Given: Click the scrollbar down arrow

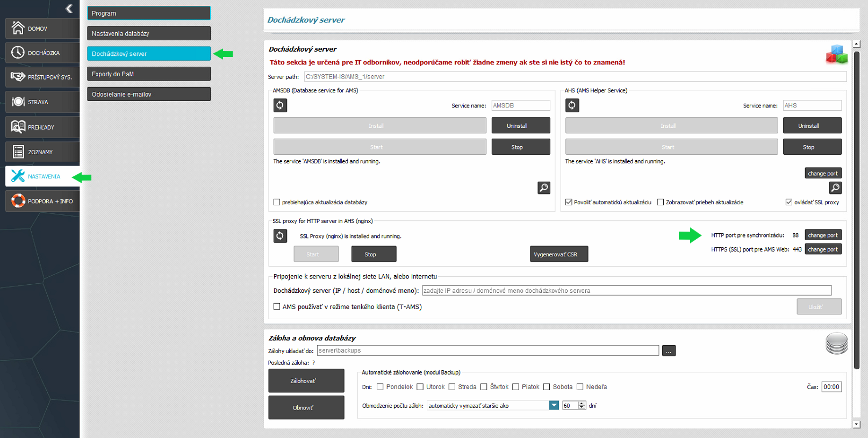Looking at the screenshot, I should [857, 424].
